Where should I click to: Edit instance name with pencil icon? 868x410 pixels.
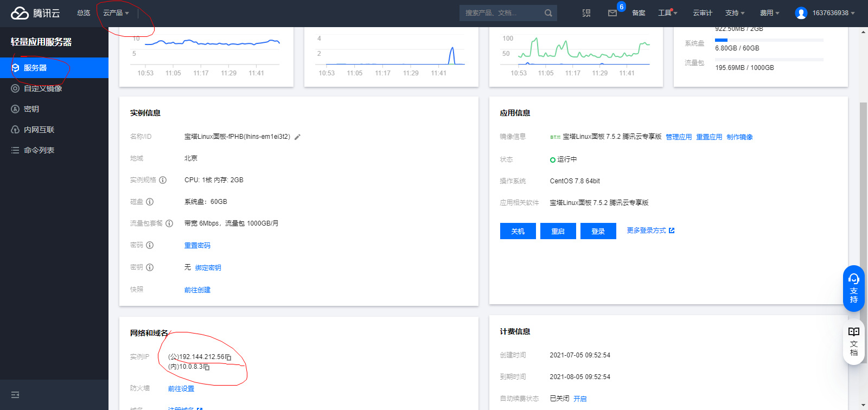pyautogui.click(x=297, y=137)
